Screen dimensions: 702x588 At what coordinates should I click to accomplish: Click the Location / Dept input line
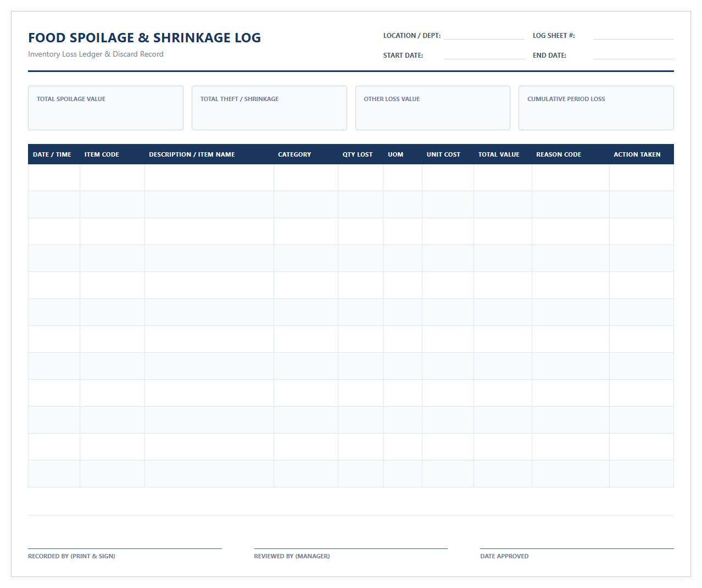(484, 35)
